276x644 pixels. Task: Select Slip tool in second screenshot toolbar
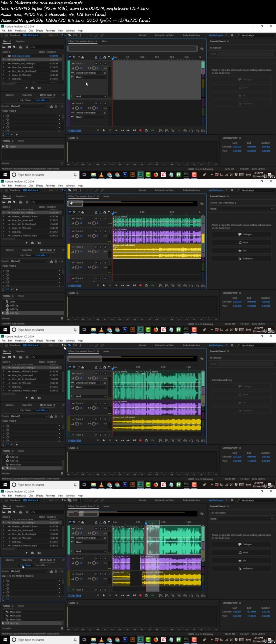(75, 190)
